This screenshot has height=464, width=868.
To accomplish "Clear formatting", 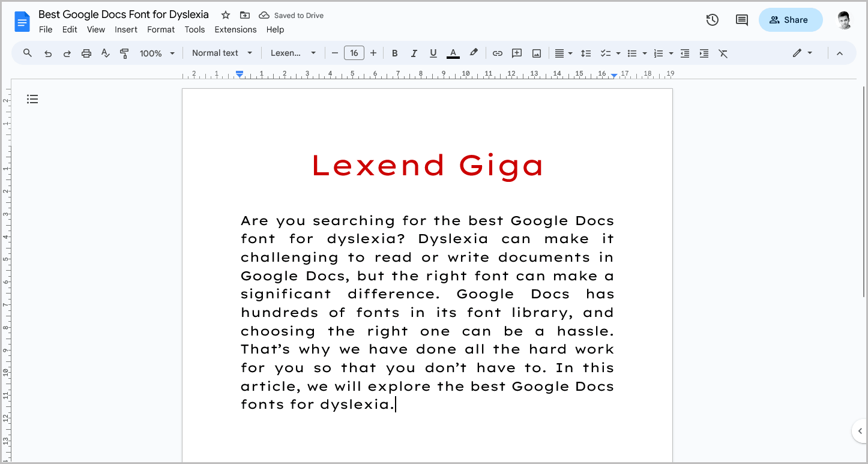I will (723, 53).
